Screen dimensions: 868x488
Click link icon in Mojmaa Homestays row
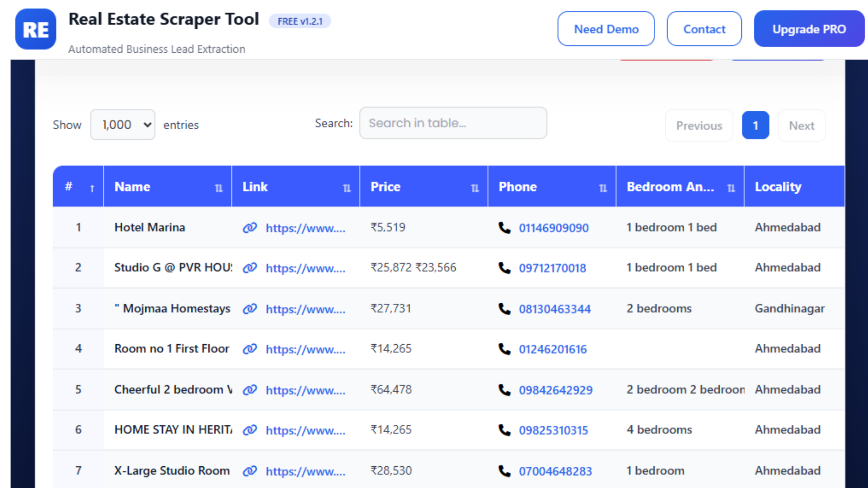[250, 309]
